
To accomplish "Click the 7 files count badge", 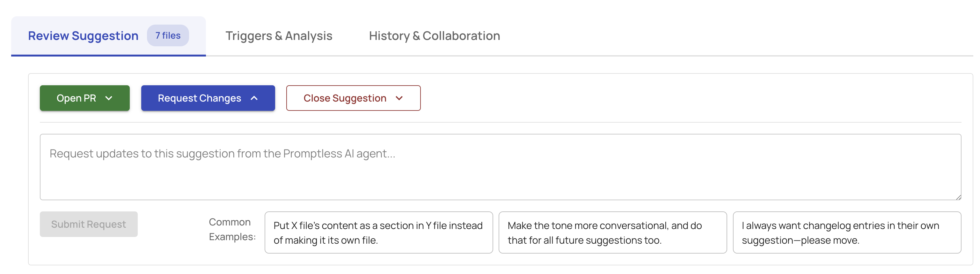I will pos(168,35).
